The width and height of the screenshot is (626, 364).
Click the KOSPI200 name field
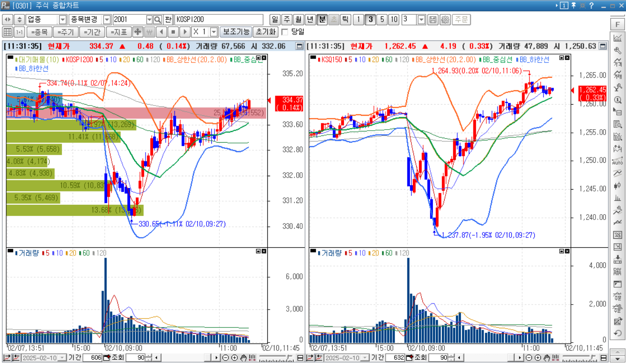pos(219,20)
